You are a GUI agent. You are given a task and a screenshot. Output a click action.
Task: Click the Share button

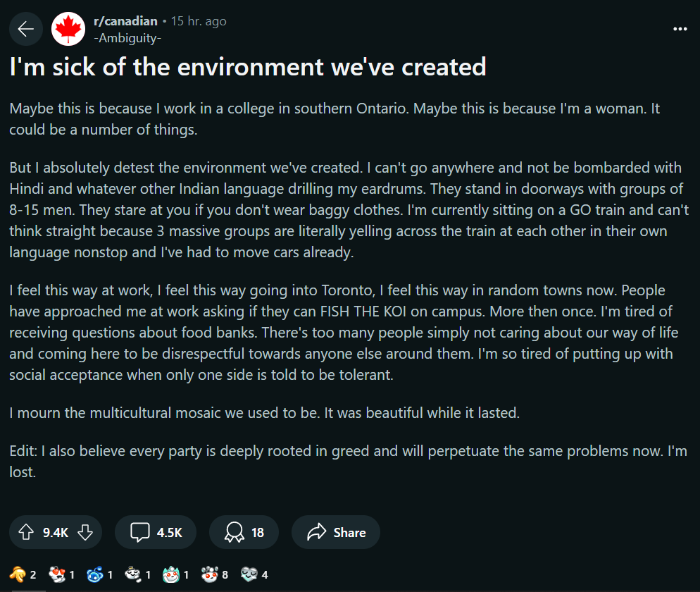pos(335,532)
